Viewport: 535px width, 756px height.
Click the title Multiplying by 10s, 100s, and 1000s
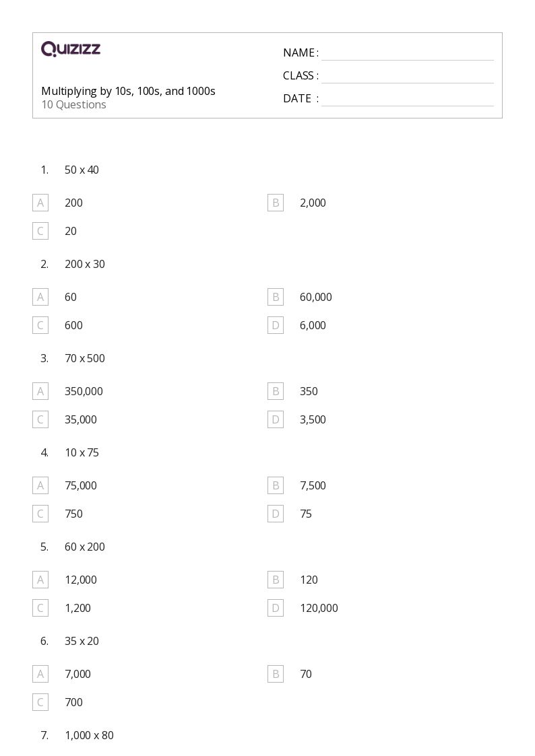pos(128,92)
